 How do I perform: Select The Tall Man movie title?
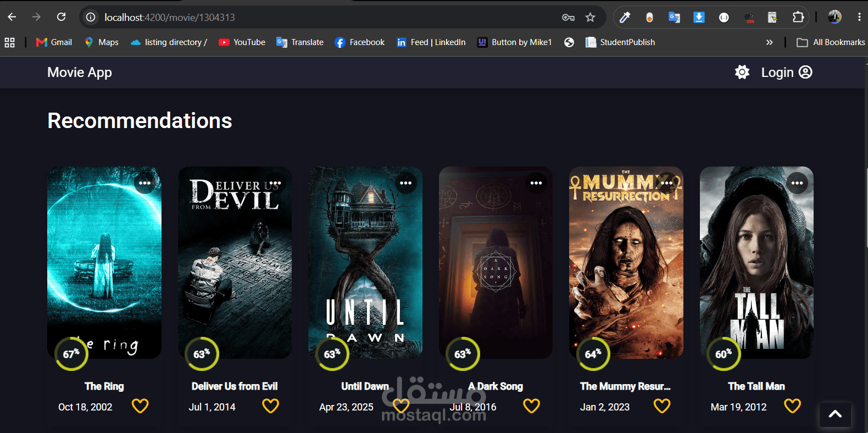point(756,386)
